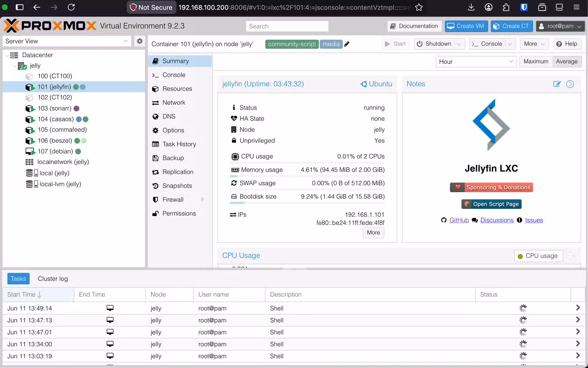Open the Snapshots menu item

(x=180, y=186)
